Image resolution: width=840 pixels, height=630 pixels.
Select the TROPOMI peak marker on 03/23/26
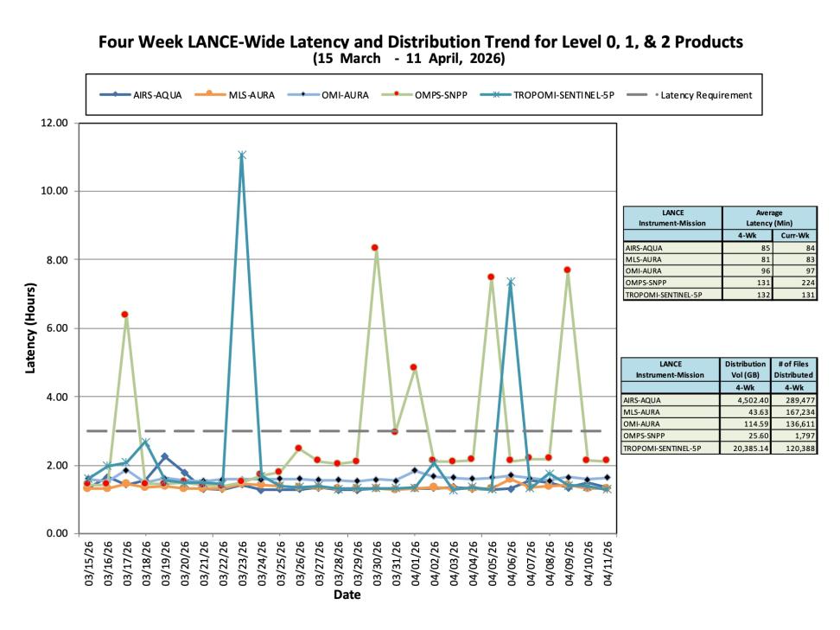(242, 156)
